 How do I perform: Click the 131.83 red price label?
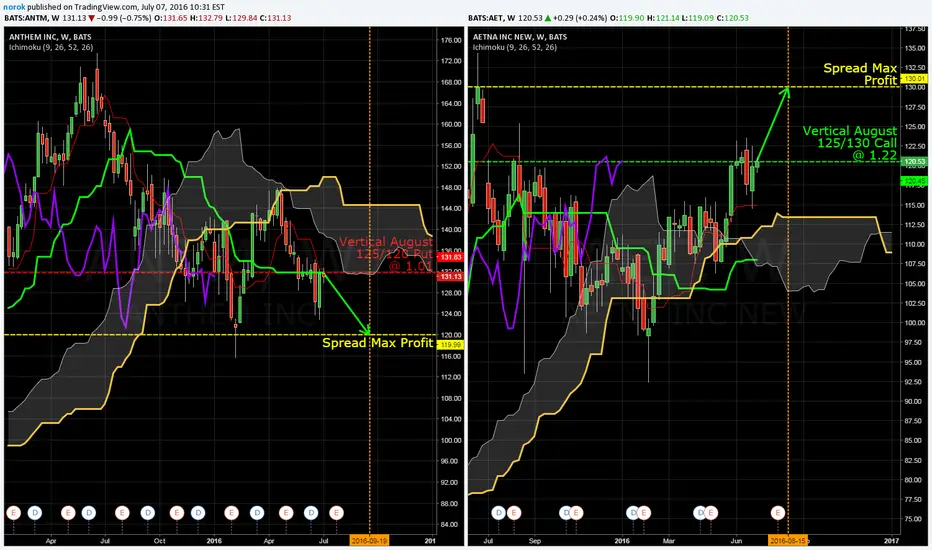click(449, 257)
